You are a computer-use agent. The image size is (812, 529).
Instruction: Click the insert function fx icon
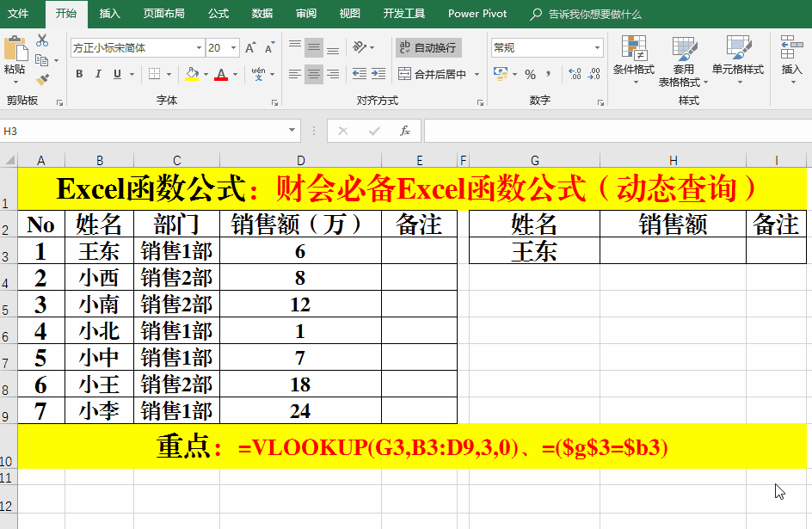pos(405,131)
